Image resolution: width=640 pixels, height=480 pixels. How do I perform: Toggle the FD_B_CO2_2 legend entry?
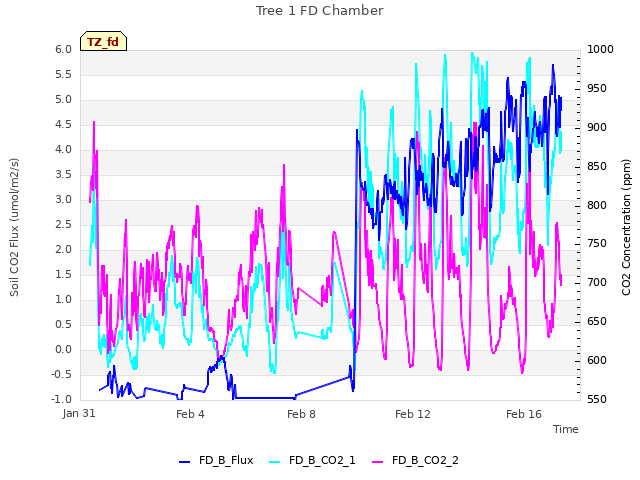[415, 460]
